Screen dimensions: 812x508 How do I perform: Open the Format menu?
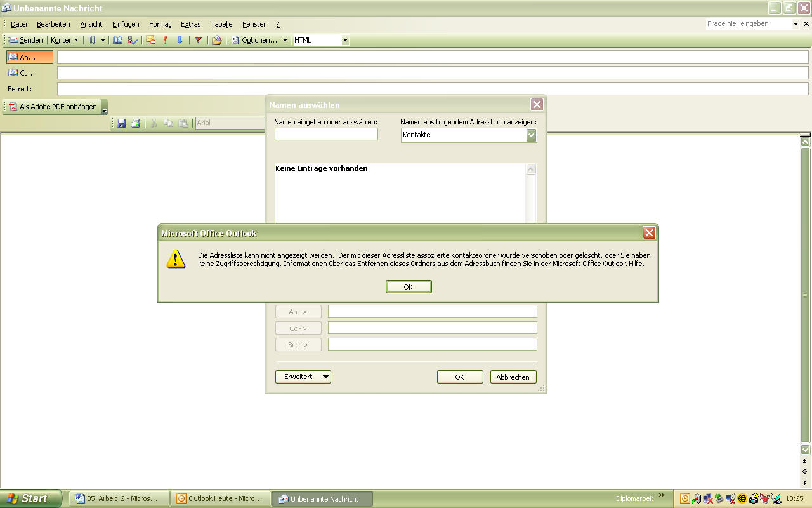pyautogui.click(x=160, y=24)
